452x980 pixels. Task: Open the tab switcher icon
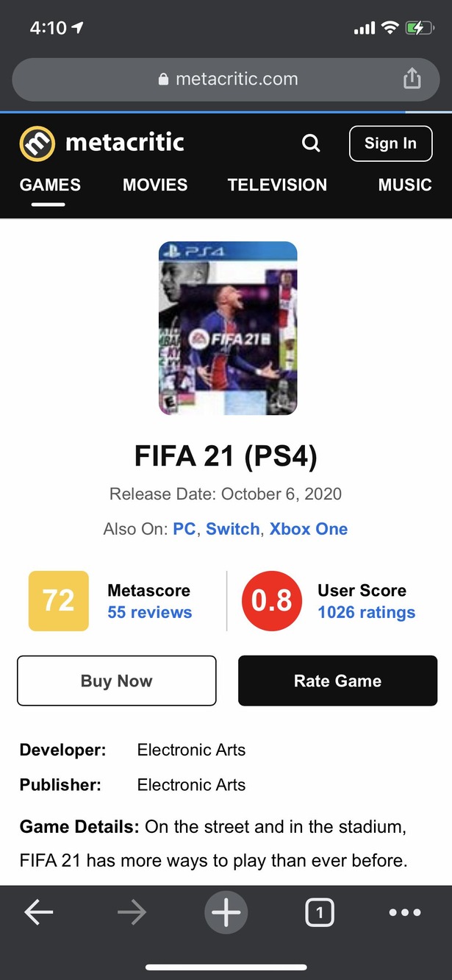pos(319,913)
